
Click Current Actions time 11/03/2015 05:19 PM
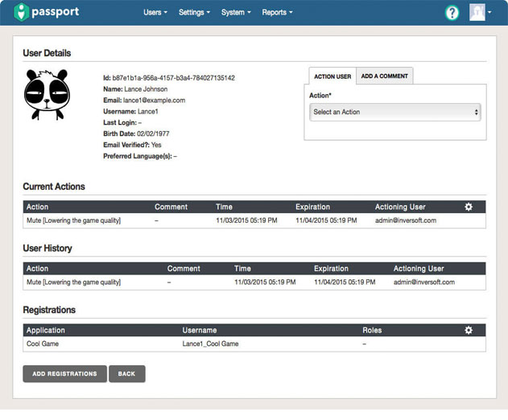(246, 220)
